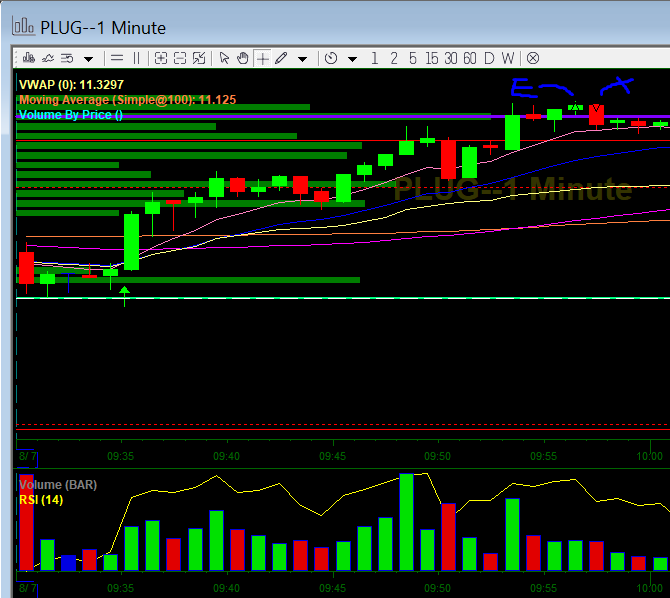Image resolution: width=670 pixels, height=598 pixels.
Task: Select the vertical lines tool
Action: coord(137,58)
